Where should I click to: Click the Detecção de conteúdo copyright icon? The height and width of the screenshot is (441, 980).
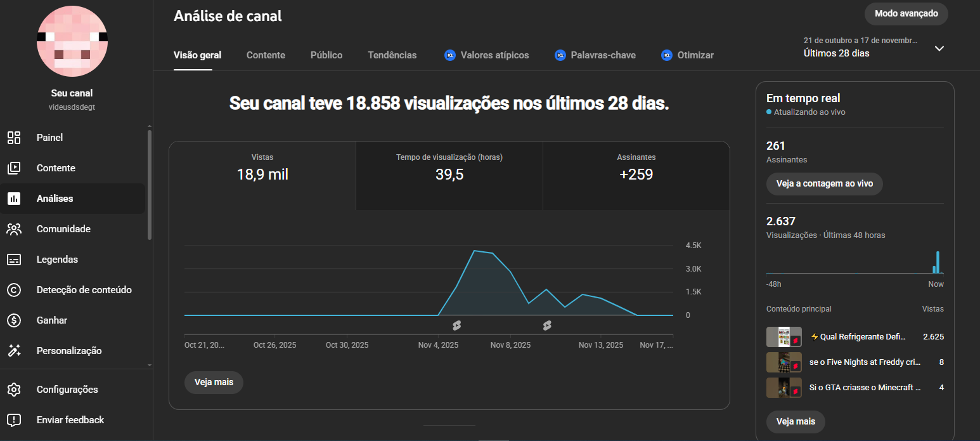pyautogui.click(x=14, y=290)
